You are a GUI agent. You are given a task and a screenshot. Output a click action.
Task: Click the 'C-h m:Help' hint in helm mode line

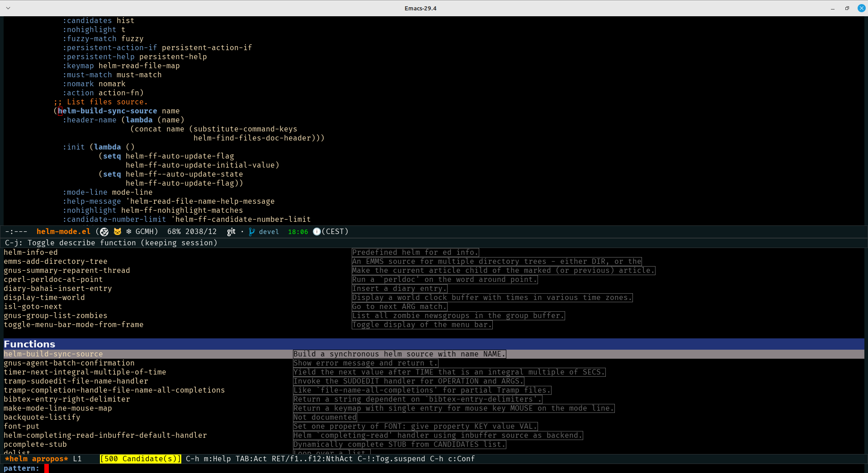pyautogui.click(x=208, y=459)
